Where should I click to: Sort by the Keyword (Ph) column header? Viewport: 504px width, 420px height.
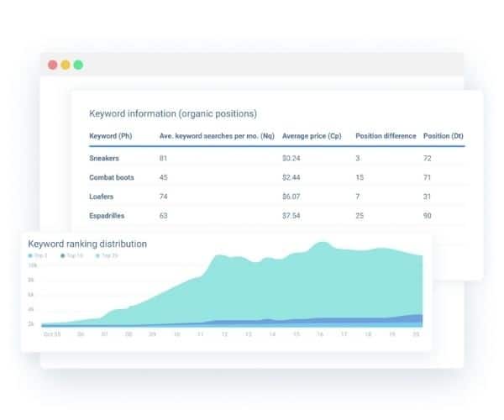(x=111, y=136)
